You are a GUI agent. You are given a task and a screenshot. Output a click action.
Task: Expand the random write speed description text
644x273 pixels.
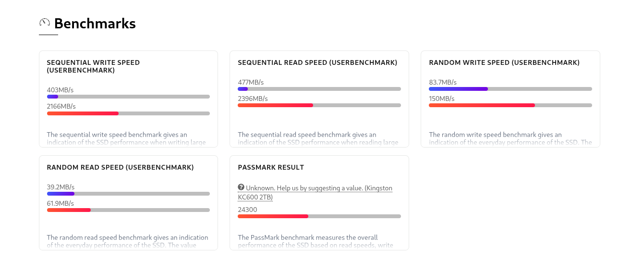click(510, 138)
